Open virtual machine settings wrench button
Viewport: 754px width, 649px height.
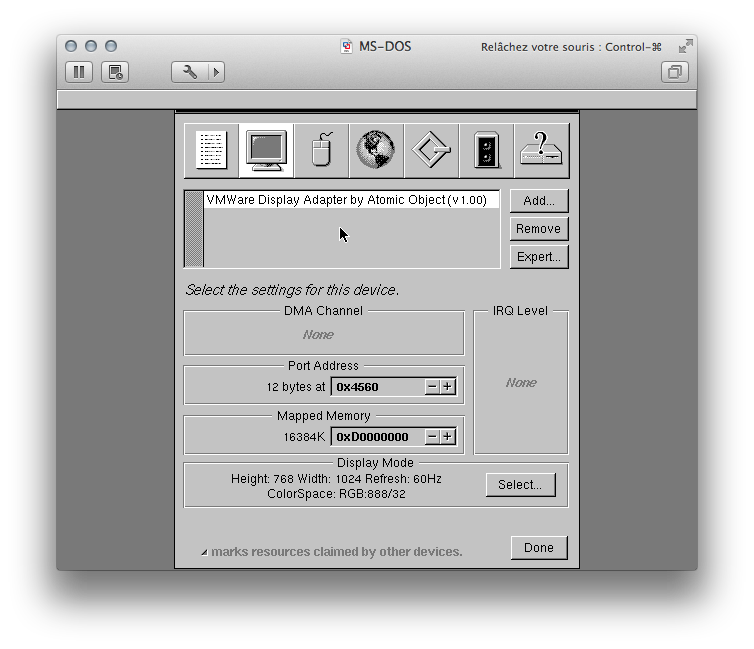[189, 72]
